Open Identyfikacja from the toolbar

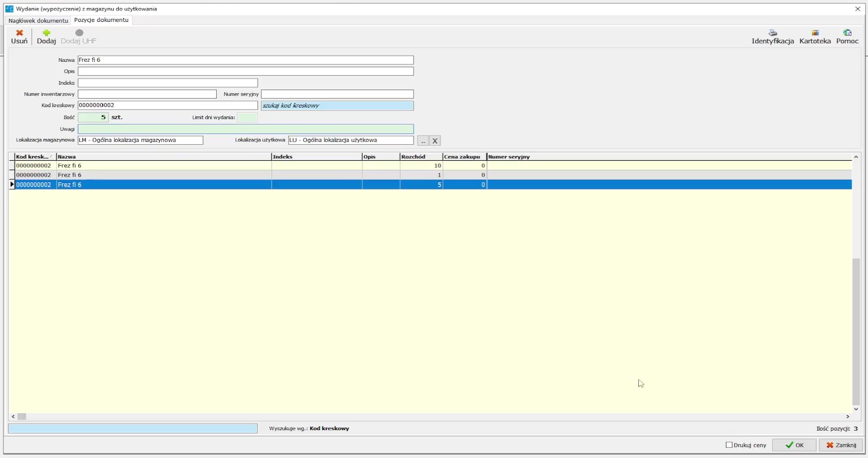[772, 33]
